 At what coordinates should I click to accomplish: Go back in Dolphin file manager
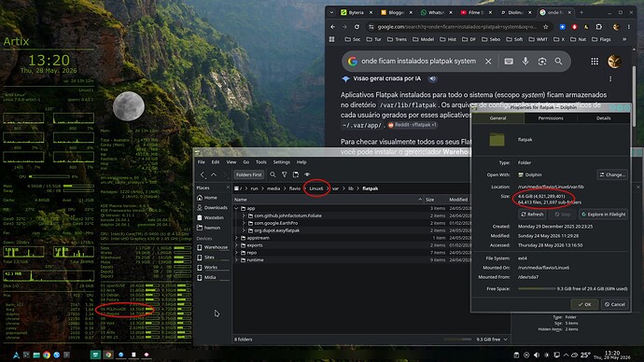tap(203, 174)
